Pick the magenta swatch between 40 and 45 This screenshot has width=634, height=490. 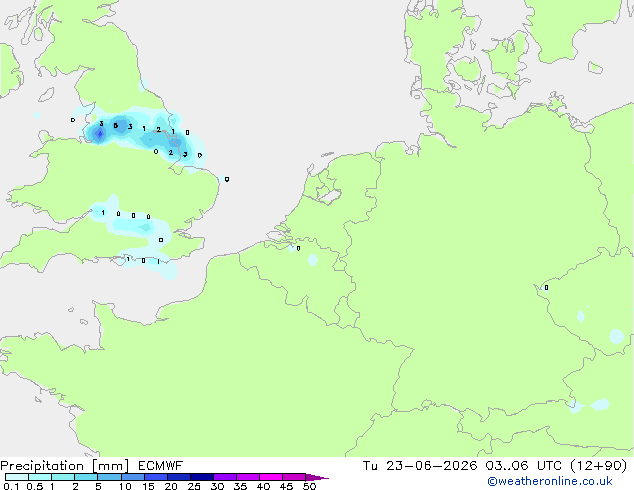coord(271,477)
